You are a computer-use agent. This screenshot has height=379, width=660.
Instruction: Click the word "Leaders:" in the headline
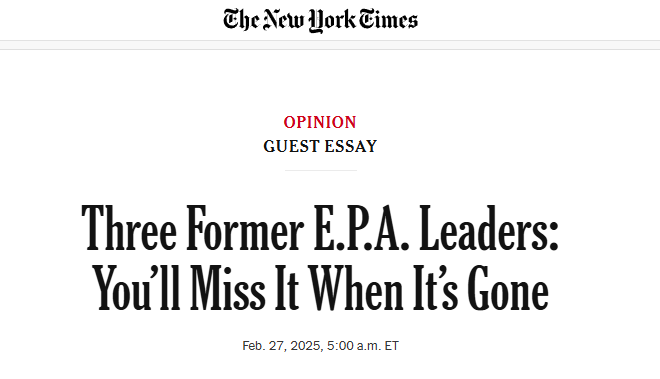click(x=489, y=229)
